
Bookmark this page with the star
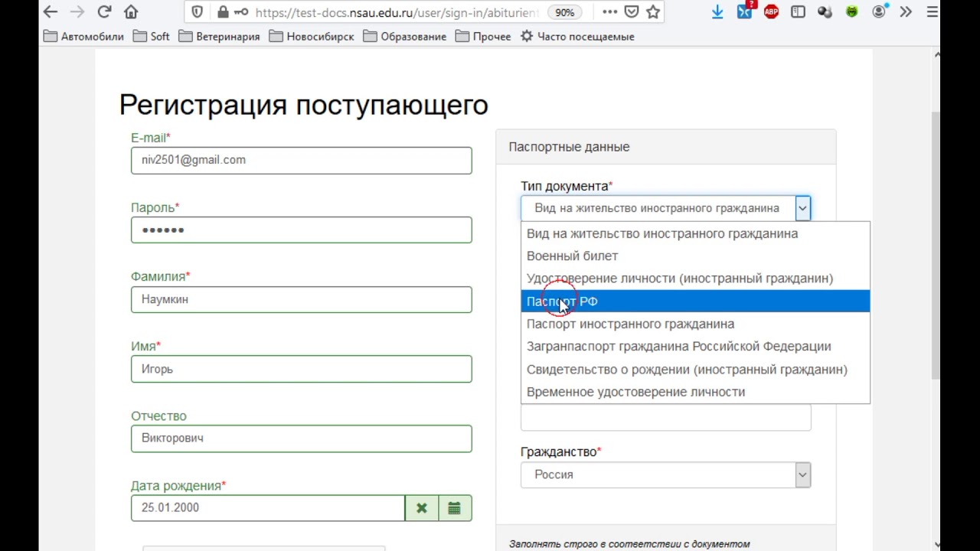(653, 12)
